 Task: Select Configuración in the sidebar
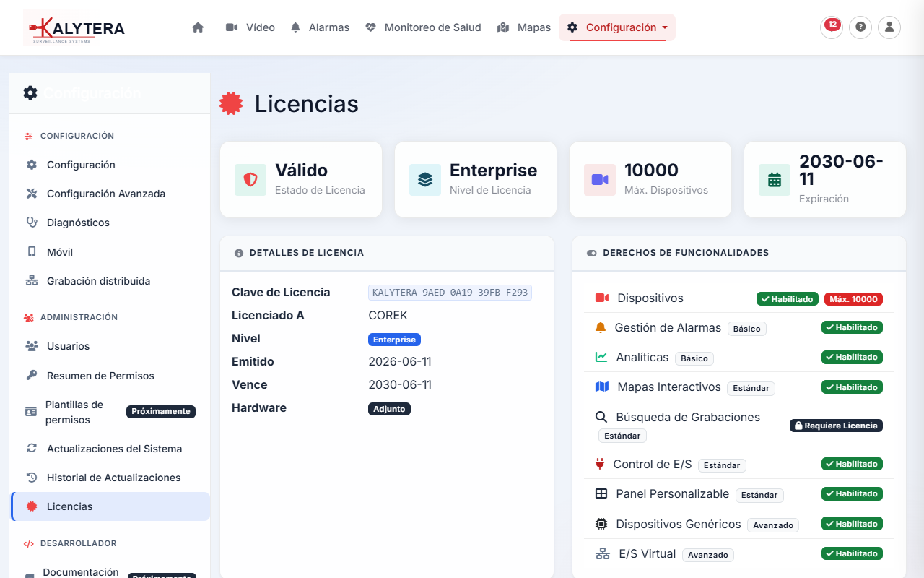tap(110, 165)
